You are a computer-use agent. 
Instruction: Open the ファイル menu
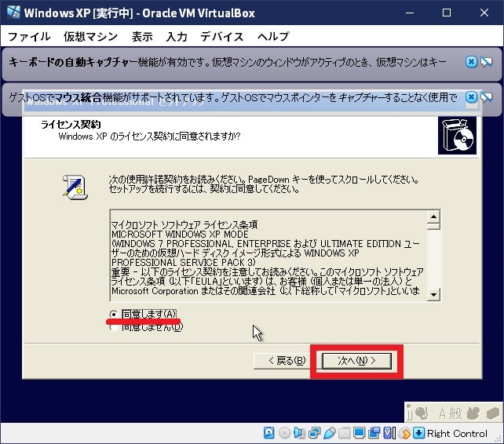point(29,36)
